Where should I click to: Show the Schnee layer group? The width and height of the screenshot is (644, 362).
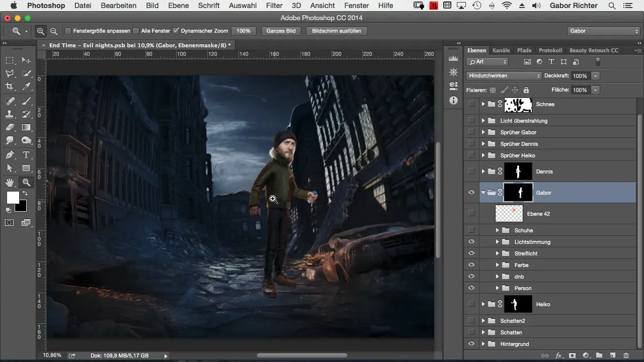[x=471, y=104]
